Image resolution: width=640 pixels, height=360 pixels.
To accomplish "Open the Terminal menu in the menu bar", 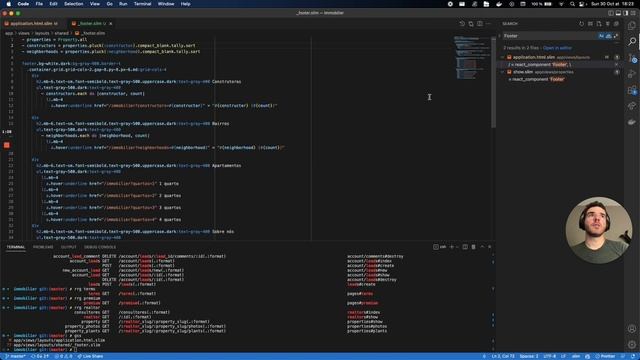I will click(x=142, y=4).
